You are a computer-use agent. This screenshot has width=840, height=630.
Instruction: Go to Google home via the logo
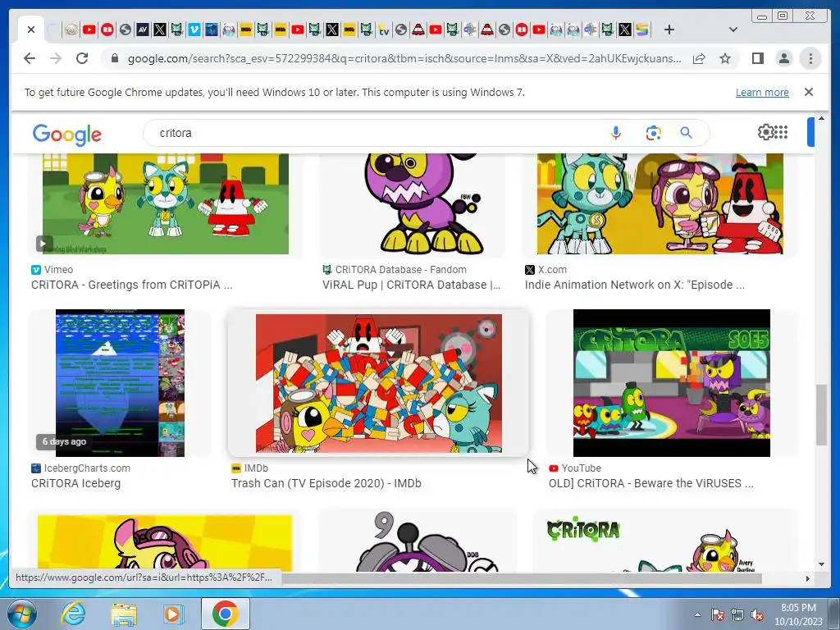coord(66,135)
